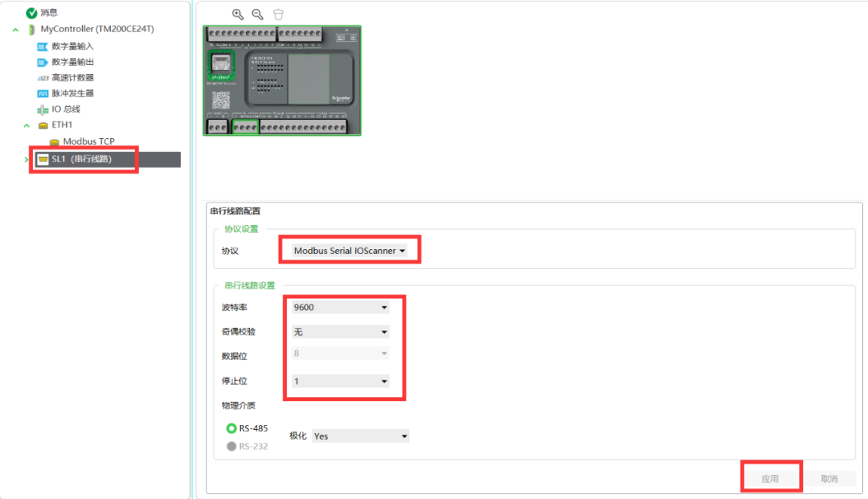Click the ETH1 port icon
Screen dimensions: 868x499
[43, 125]
